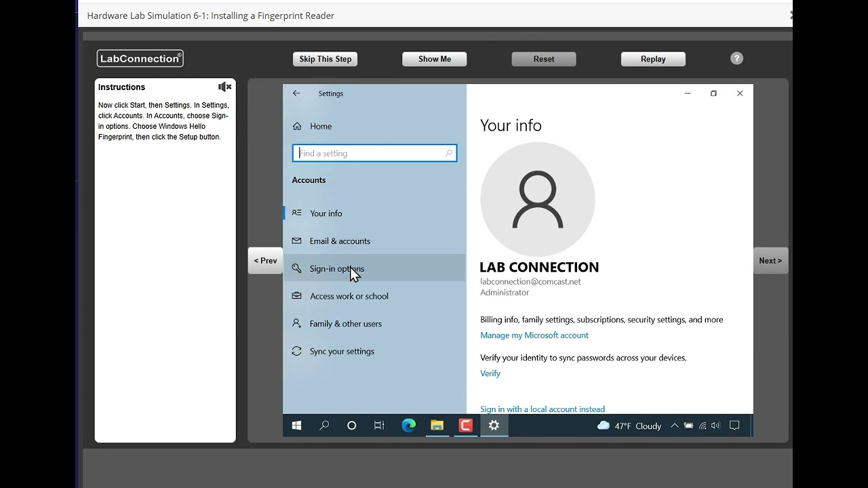
Task: Select Your info in Accounts sidebar
Action: click(x=374, y=213)
